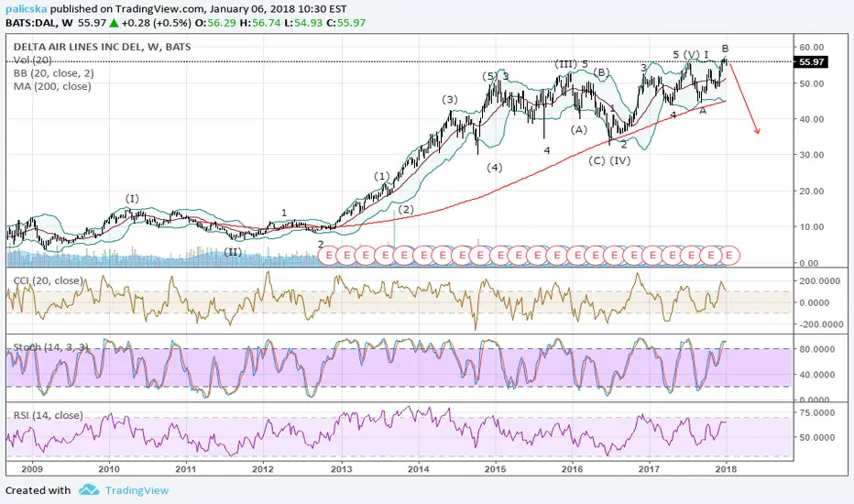Image resolution: width=854 pixels, height=504 pixels.
Task: Click the Vol (20) indicator label
Action: click(x=33, y=60)
